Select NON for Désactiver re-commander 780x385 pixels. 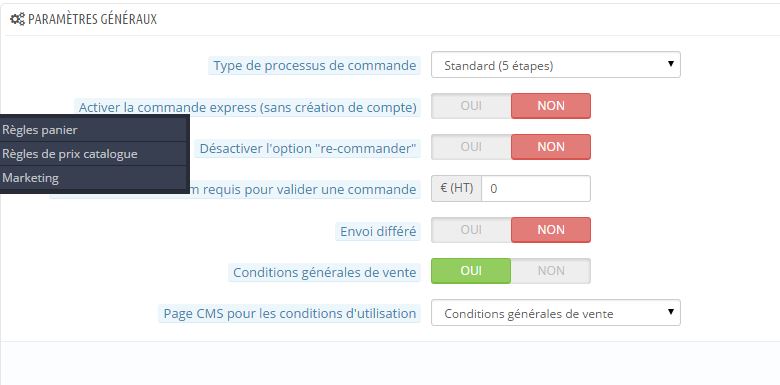[x=551, y=147]
